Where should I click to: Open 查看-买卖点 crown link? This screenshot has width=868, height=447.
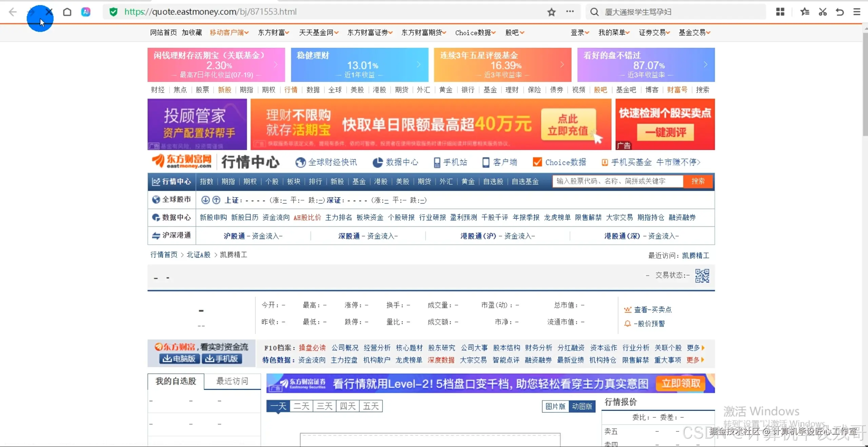tap(648, 310)
